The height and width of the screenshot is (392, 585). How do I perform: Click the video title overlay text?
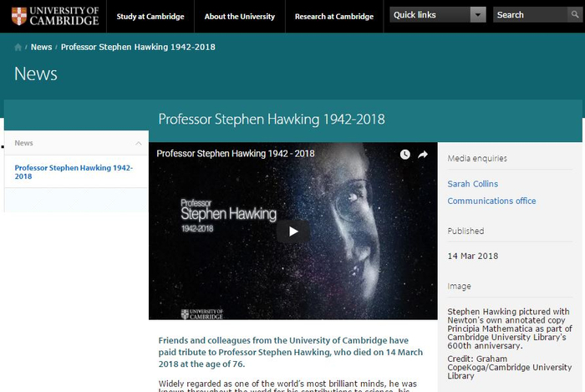click(x=236, y=154)
